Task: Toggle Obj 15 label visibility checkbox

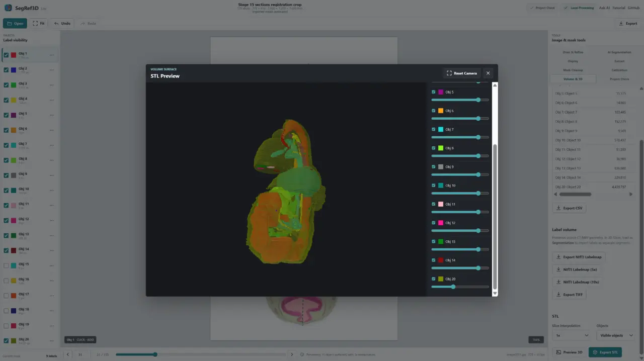Action: coord(6,265)
